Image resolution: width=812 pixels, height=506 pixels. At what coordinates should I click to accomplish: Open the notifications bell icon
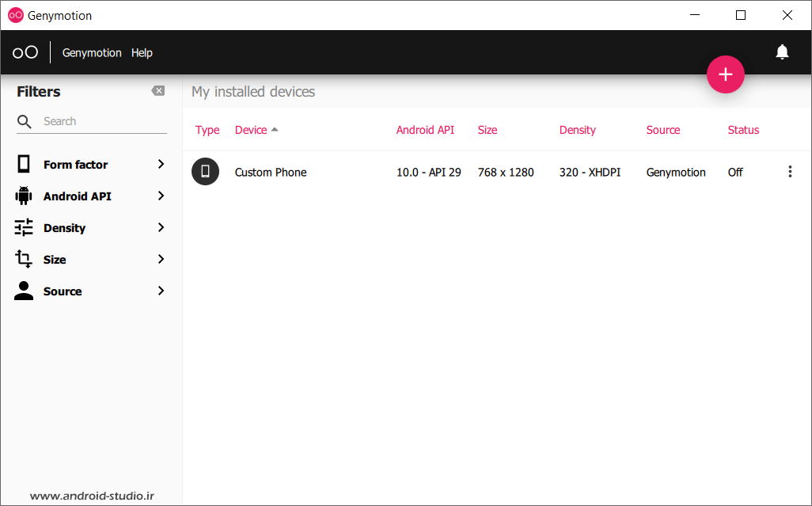click(x=782, y=52)
